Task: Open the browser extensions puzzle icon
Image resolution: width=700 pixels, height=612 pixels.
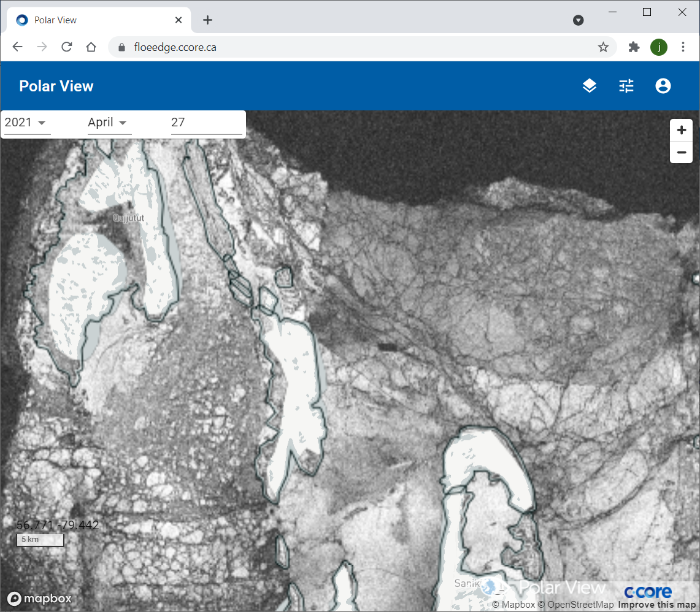Action: (634, 47)
